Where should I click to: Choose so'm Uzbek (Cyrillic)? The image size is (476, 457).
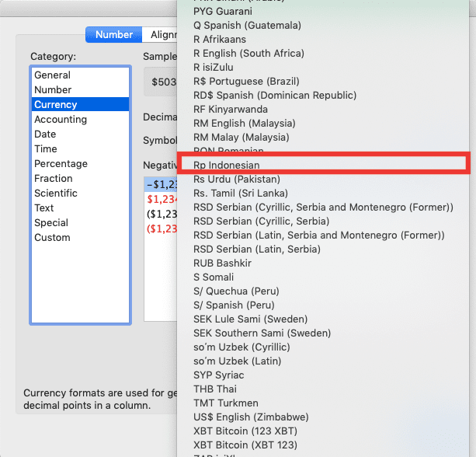point(323,347)
